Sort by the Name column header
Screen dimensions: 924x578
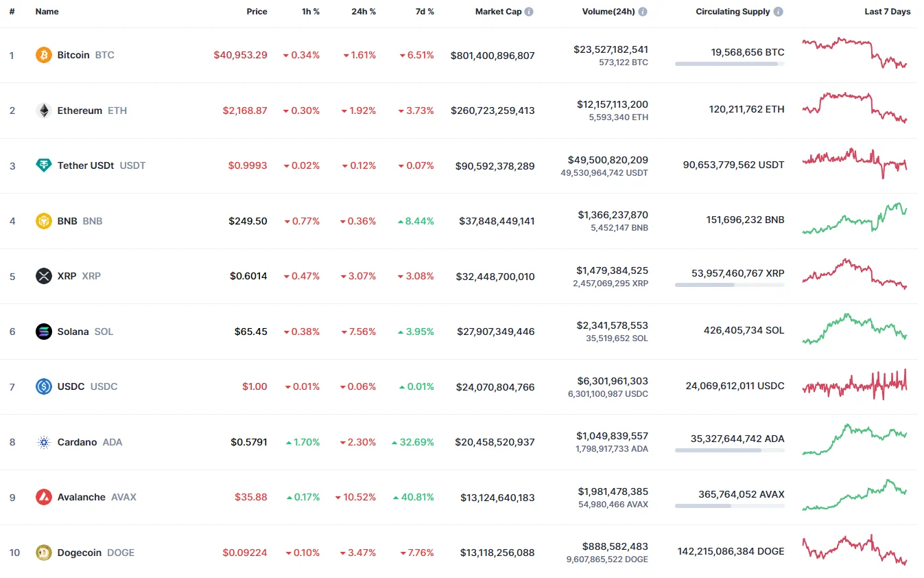click(47, 12)
